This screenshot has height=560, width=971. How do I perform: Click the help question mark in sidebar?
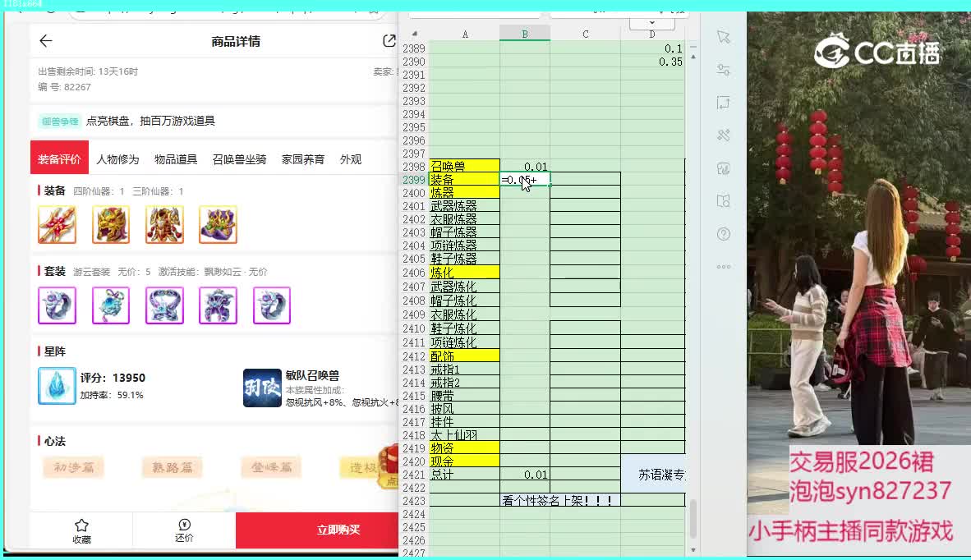click(723, 234)
